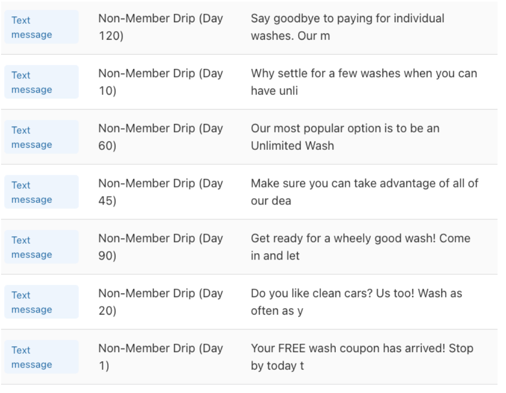Image resolution: width=506 pixels, height=393 pixels.
Task: Click the Text message badge for Day 45
Action: 41,192
